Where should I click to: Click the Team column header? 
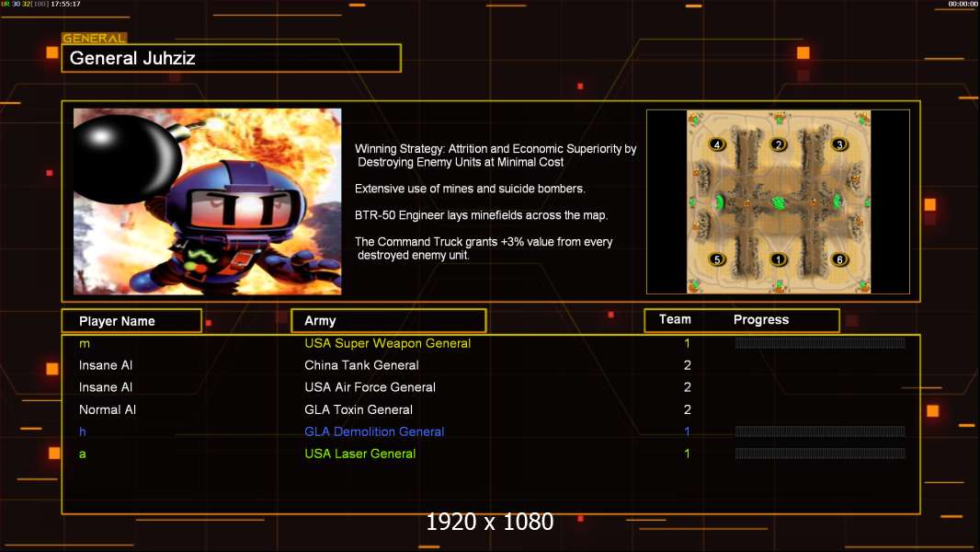[x=675, y=319]
